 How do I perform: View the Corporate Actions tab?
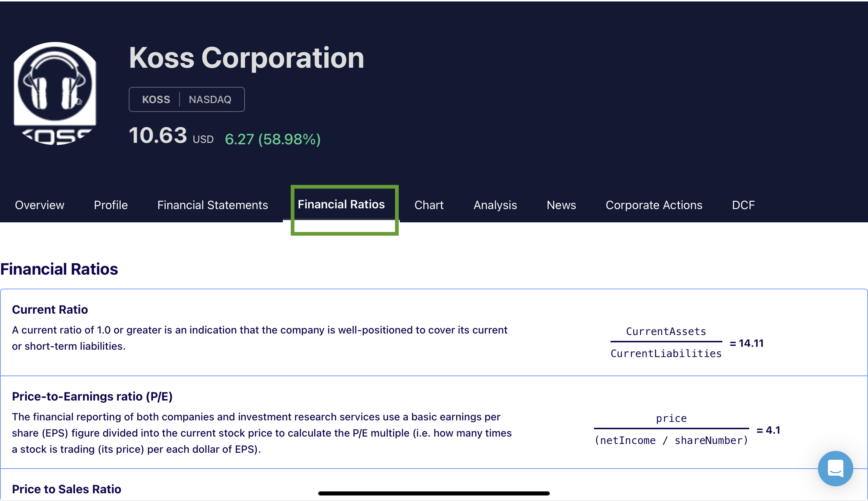[x=654, y=205]
